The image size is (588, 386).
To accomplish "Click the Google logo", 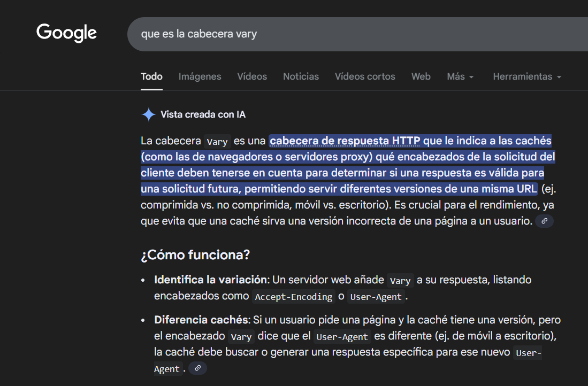I will click(66, 33).
